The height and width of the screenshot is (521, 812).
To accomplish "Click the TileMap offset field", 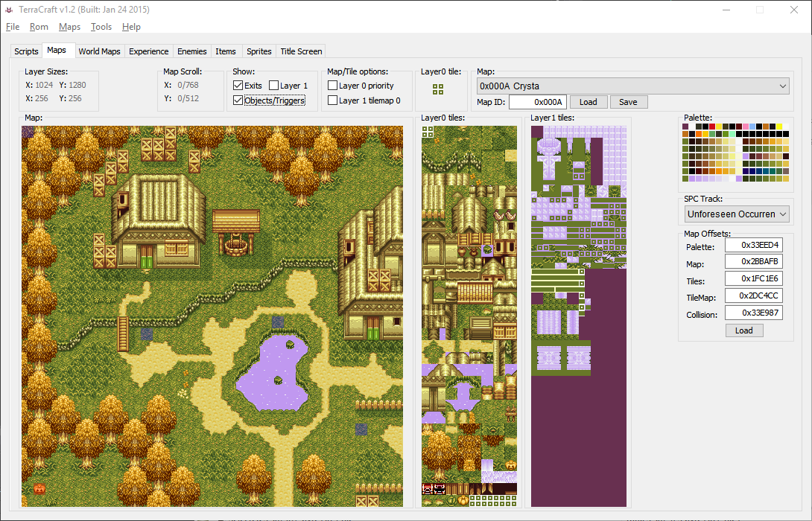I will point(753,295).
